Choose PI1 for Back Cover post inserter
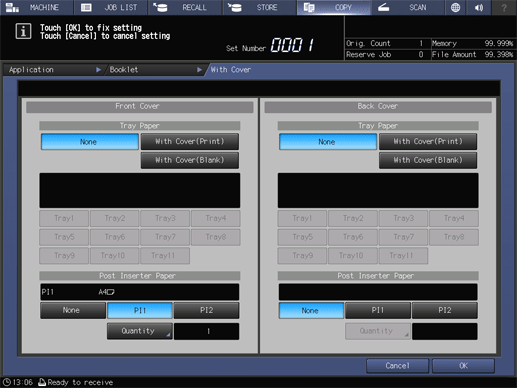This screenshot has width=517, height=388. (x=378, y=310)
